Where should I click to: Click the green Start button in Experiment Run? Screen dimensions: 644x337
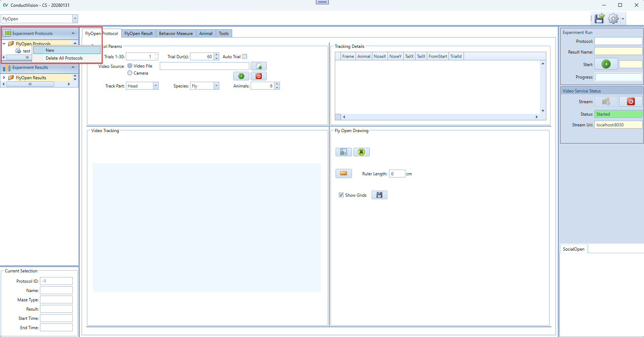(606, 64)
